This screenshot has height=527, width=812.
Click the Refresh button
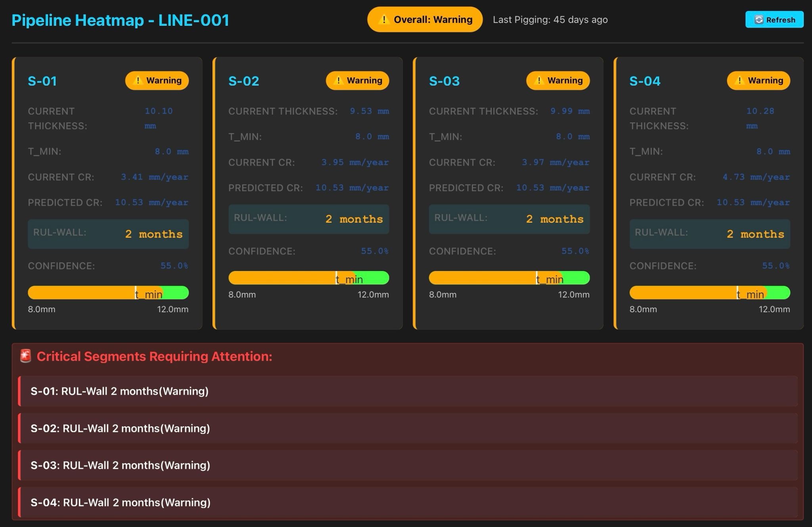pos(774,19)
